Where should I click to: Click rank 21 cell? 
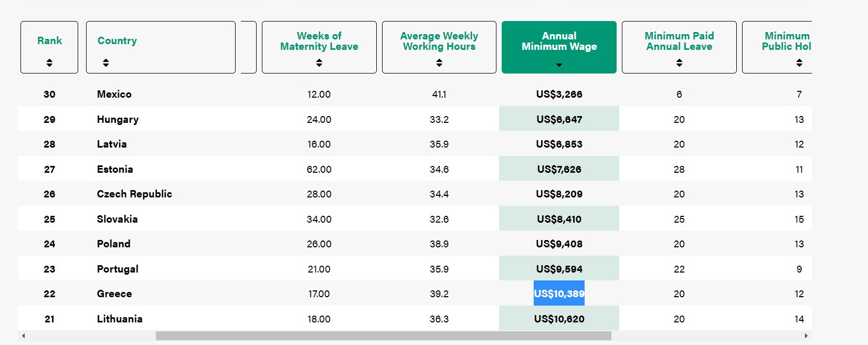coord(49,319)
